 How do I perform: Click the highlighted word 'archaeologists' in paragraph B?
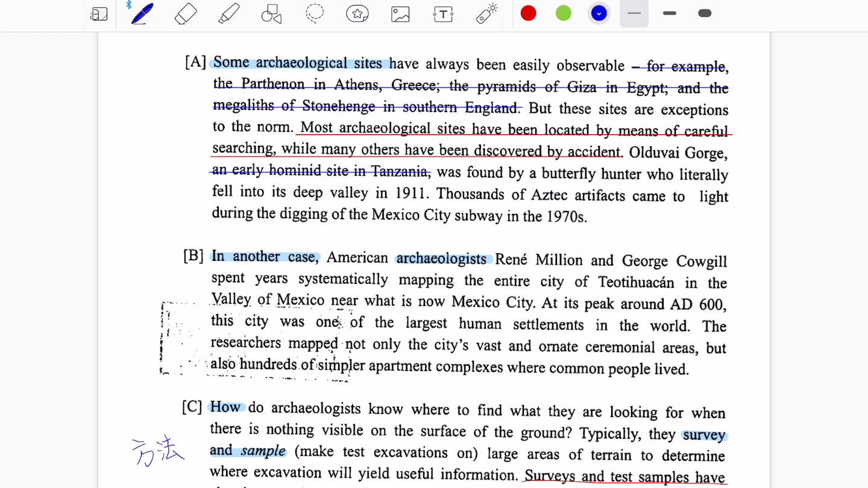tap(441, 259)
